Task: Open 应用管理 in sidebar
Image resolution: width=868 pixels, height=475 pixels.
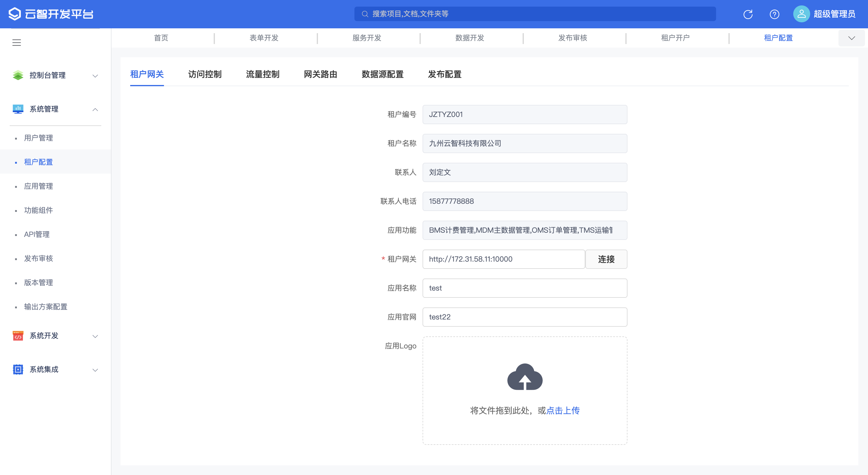Action: point(55,186)
